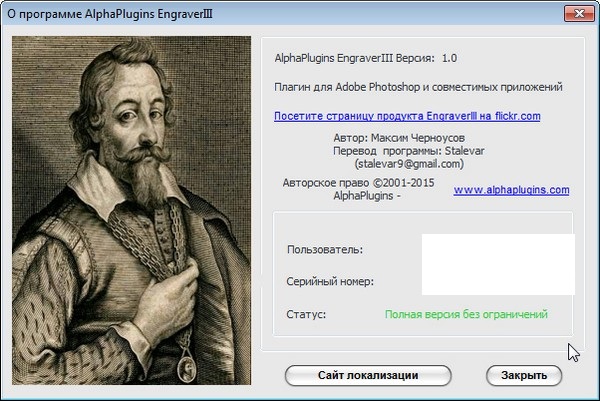Click the "AlphaPlugins EngraverIII Версия: 1.0" text

366,58
